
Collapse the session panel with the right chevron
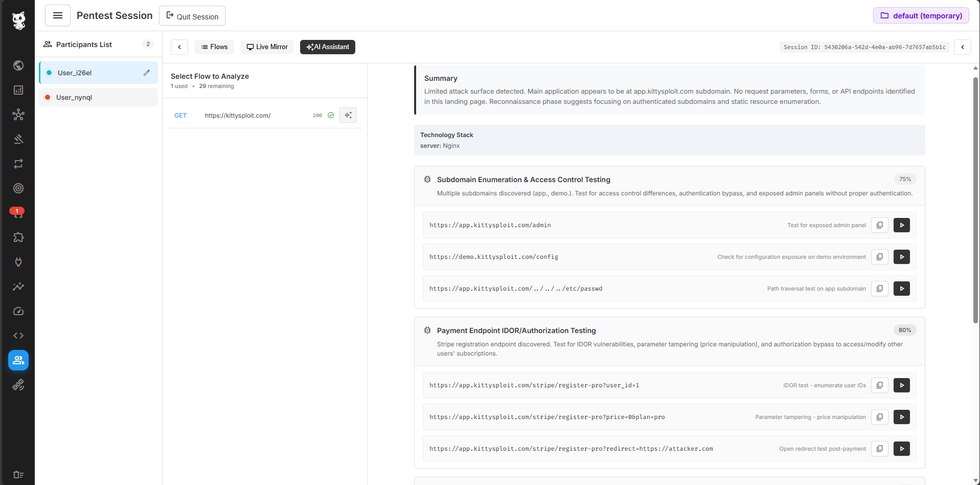point(963,47)
